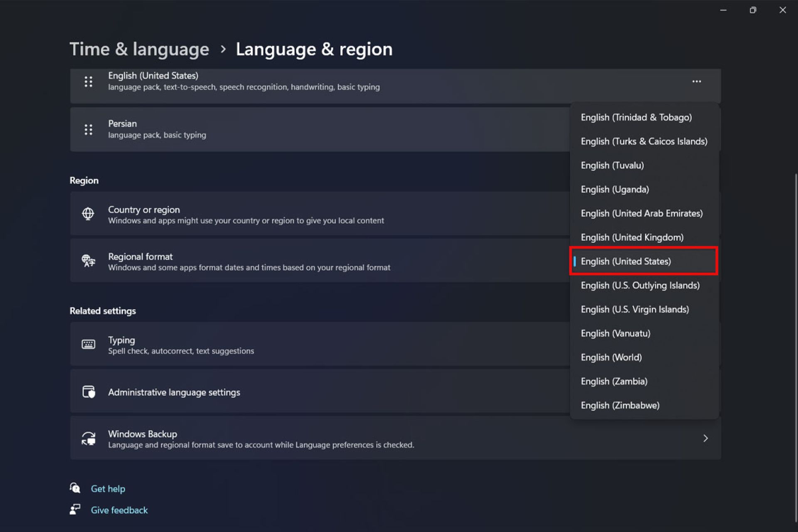Click the Regional format icon
The height and width of the screenshot is (532, 798).
[88, 261]
